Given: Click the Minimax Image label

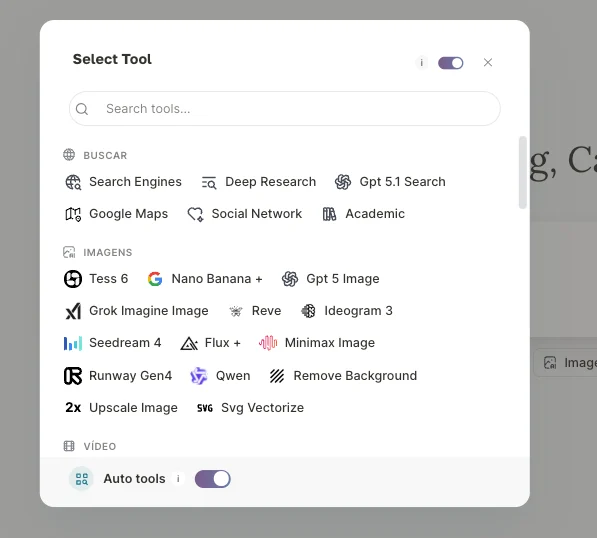Looking at the screenshot, I should pyautogui.click(x=330, y=343).
